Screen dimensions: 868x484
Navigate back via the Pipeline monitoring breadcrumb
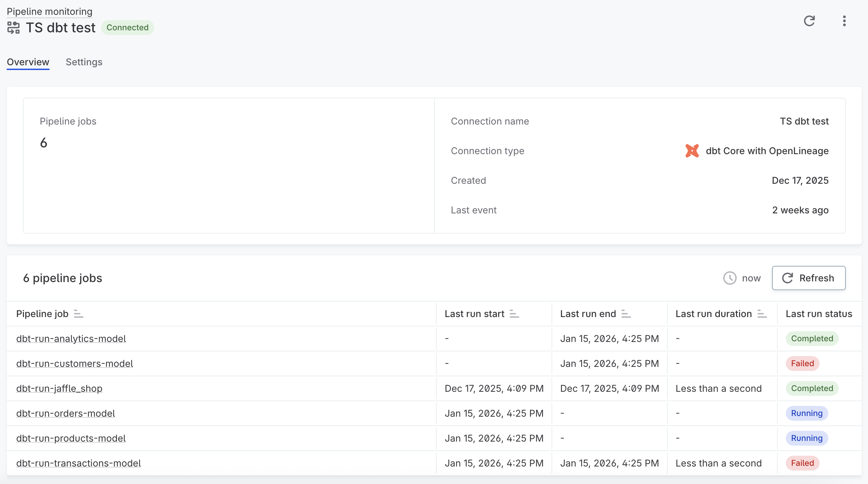pos(49,11)
